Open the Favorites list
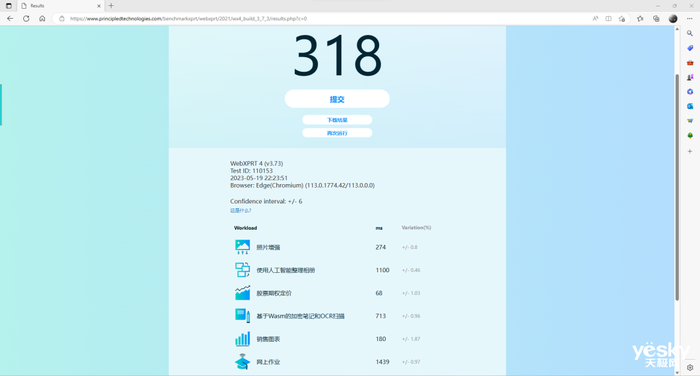Screen dimensions: 700x376 pyautogui.click(x=640, y=19)
